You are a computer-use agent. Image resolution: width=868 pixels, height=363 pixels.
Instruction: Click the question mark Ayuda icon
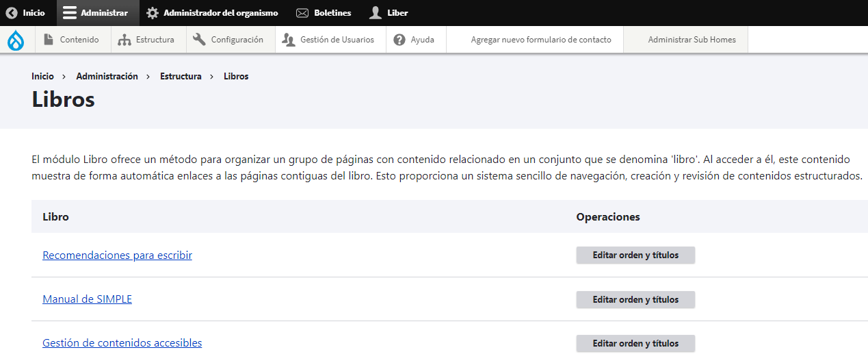[x=399, y=40]
